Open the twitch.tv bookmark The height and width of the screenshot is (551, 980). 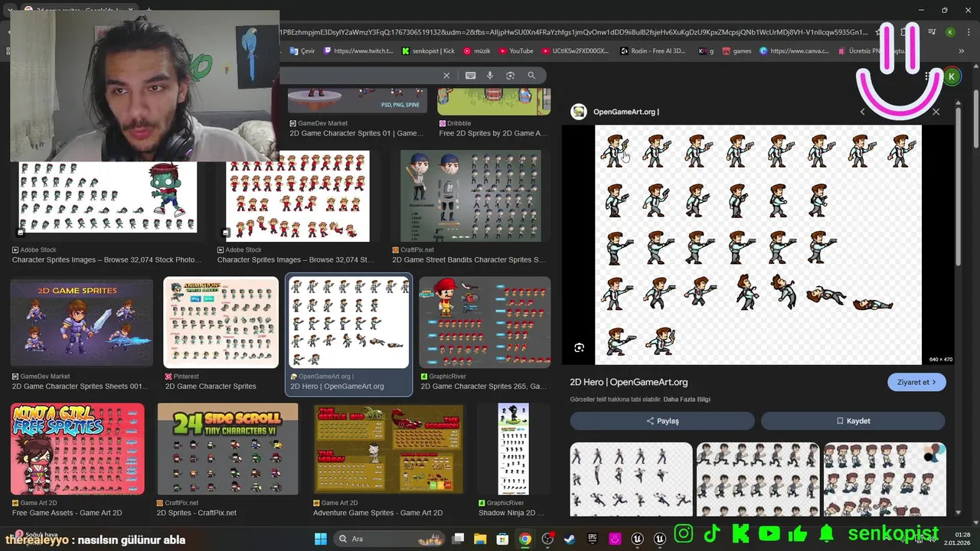358,51
